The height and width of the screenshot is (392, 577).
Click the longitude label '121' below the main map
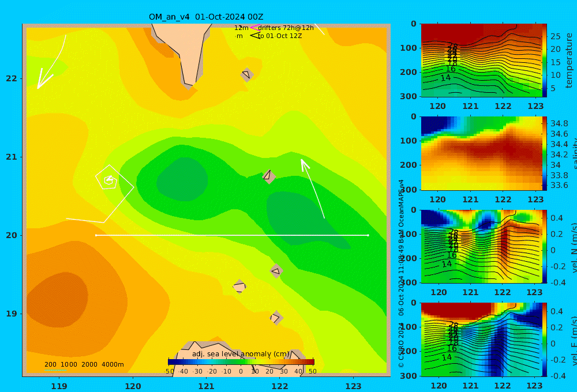207,386
